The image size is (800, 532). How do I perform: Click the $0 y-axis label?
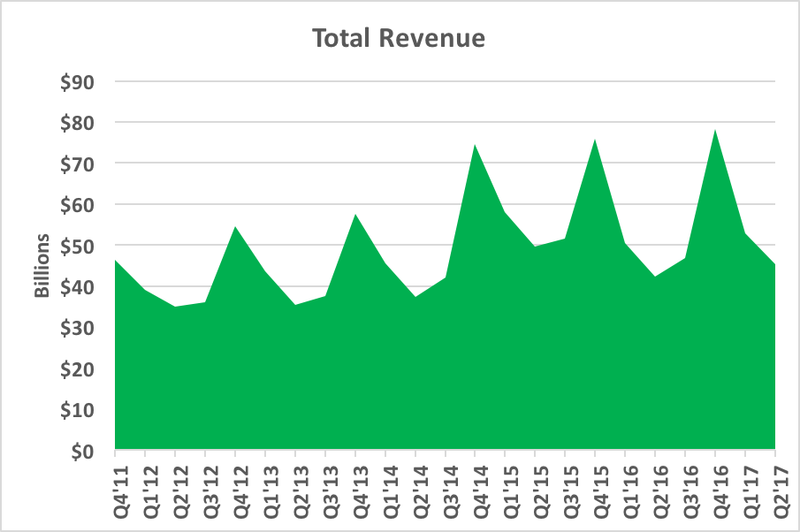tap(81, 452)
